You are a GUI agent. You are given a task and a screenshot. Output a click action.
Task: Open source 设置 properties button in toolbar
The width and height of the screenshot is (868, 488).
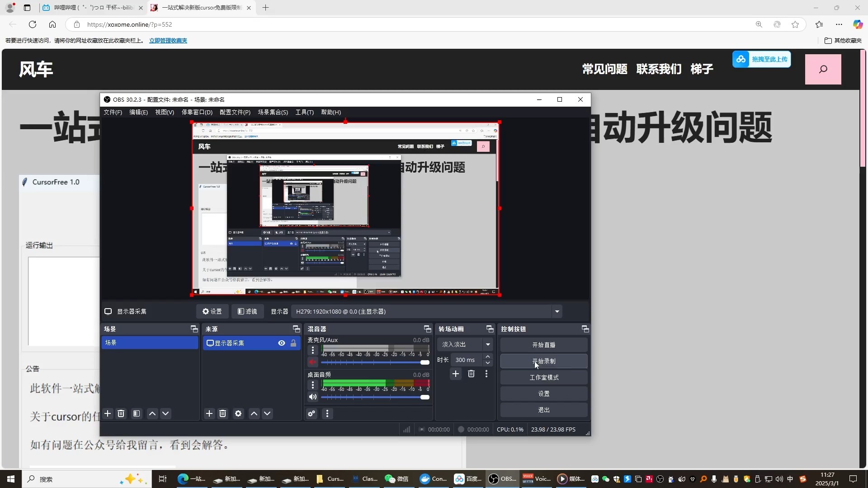click(212, 311)
